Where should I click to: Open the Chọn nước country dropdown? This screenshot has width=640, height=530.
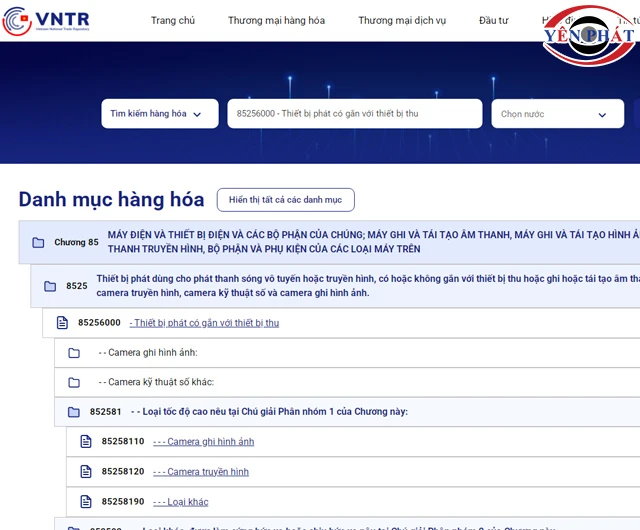coord(556,114)
